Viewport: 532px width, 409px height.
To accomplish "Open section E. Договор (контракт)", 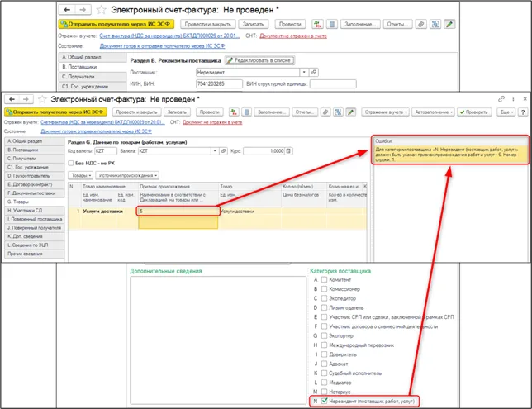I will coord(34,184).
